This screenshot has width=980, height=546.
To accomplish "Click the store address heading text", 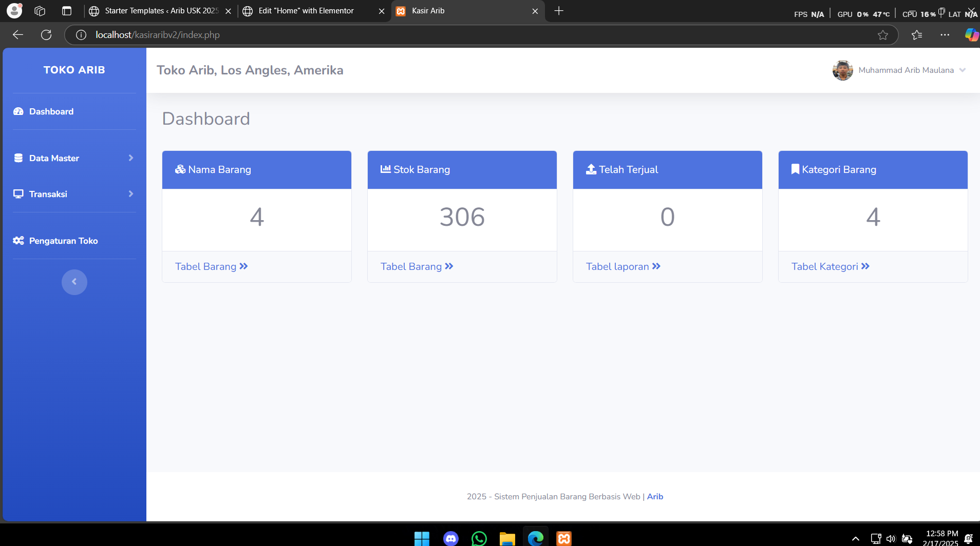I will (x=250, y=70).
